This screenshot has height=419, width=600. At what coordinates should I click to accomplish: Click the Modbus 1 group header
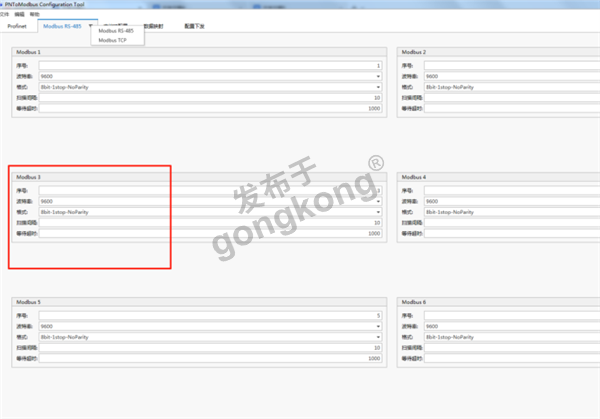click(x=199, y=52)
